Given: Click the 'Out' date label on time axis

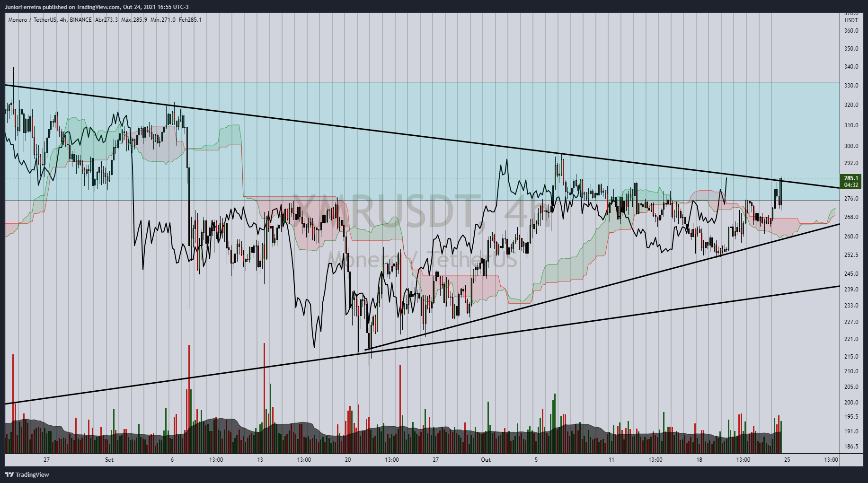Looking at the screenshot, I should click(x=486, y=460).
